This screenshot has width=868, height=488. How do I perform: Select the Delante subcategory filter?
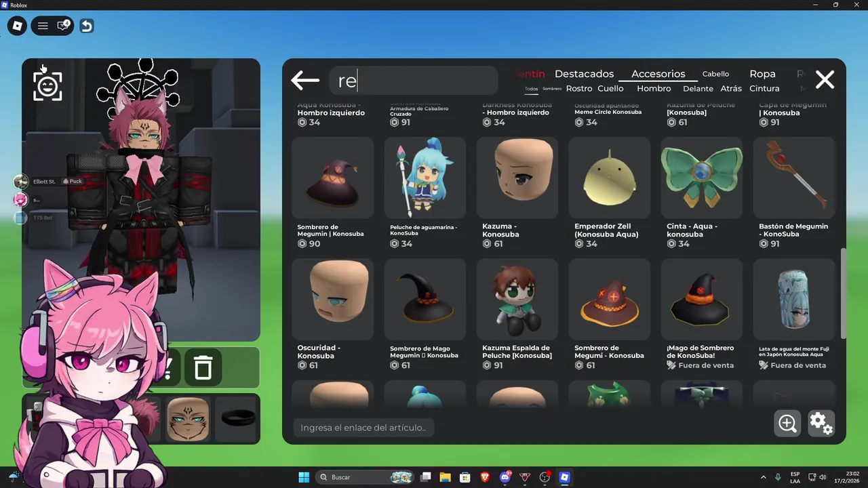(698, 89)
